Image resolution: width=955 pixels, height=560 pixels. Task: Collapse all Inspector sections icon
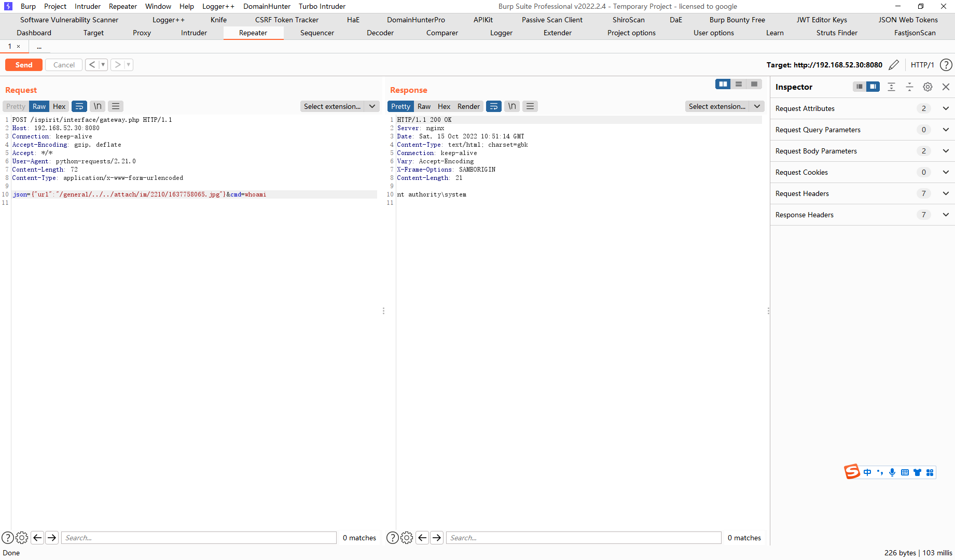click(909, 87)
